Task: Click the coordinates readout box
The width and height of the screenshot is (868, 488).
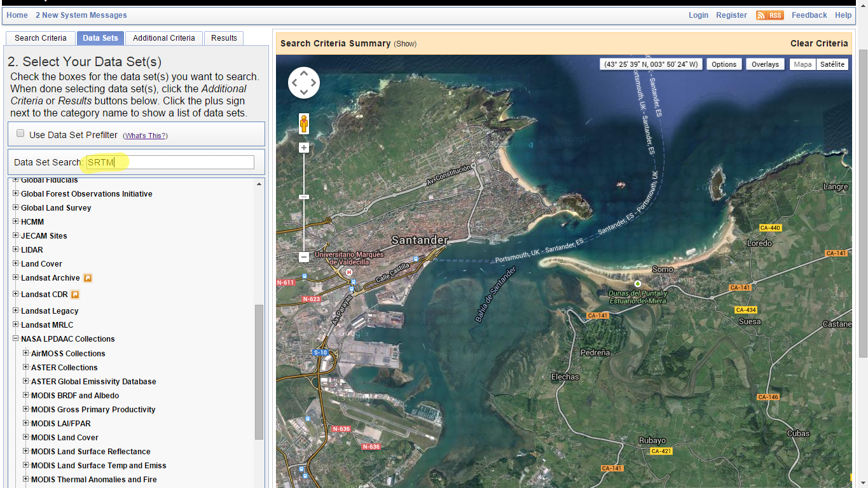Action: coord(651,64)
